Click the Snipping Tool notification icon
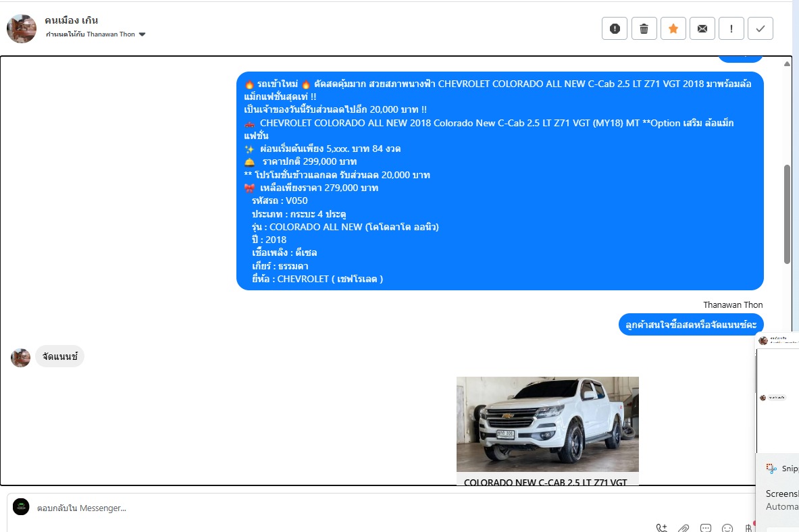The width and height of the screenshot is (799, 532). pyautogui.click(x=771, y=469)
